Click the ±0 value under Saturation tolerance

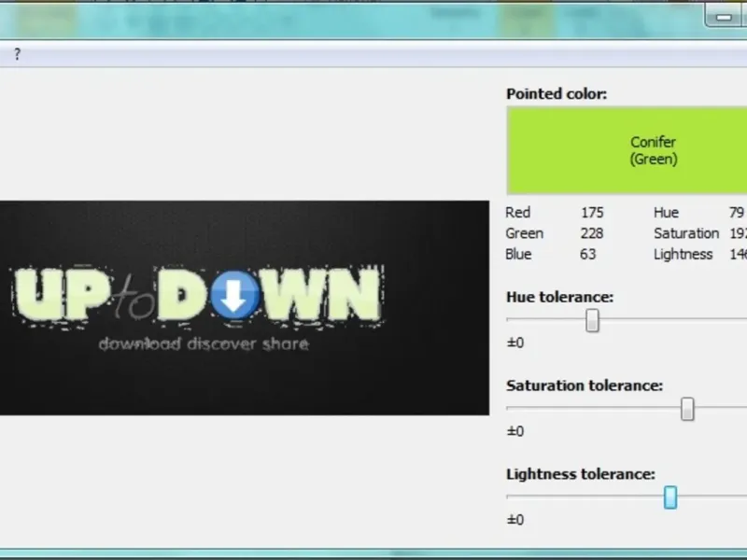pyautogui.click(x=515, y=431)
